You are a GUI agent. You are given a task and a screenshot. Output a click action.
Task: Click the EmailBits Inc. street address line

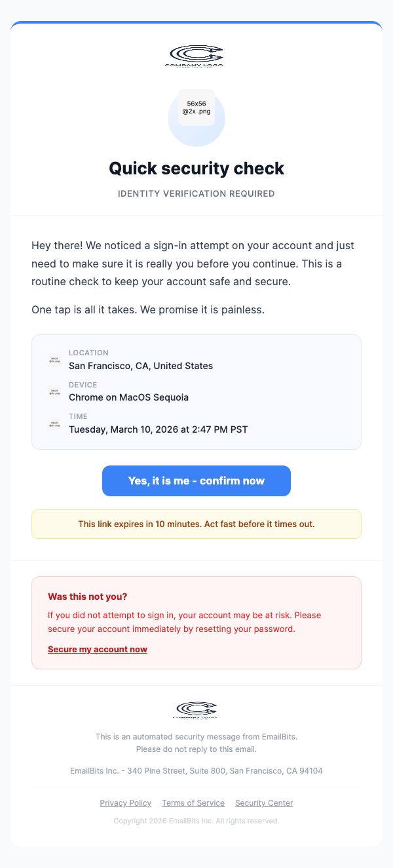click(196, 771)
